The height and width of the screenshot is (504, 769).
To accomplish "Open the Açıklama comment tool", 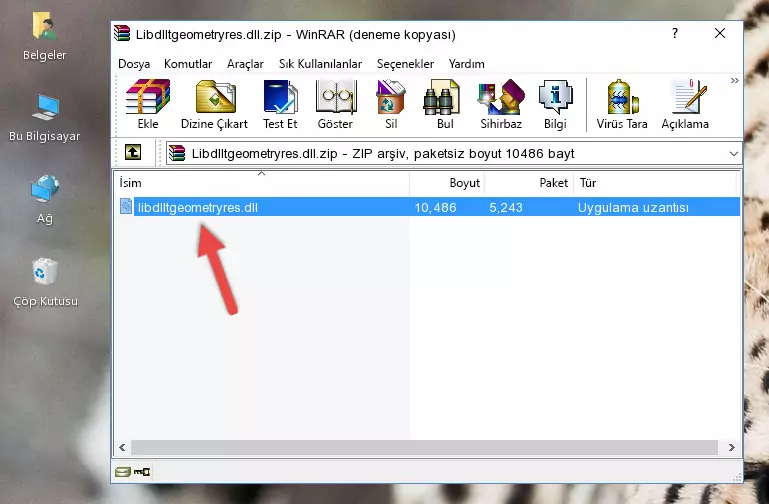I will click(x=685, y=104).
